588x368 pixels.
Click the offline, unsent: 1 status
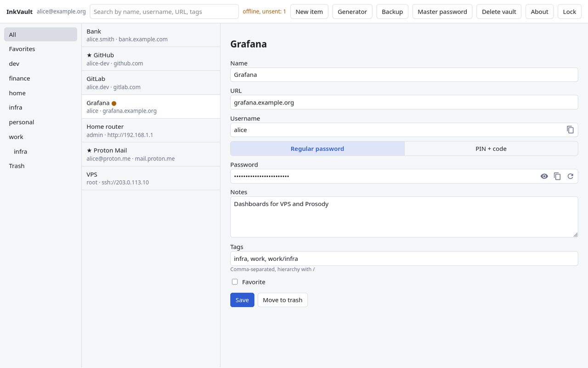(264, 11)
